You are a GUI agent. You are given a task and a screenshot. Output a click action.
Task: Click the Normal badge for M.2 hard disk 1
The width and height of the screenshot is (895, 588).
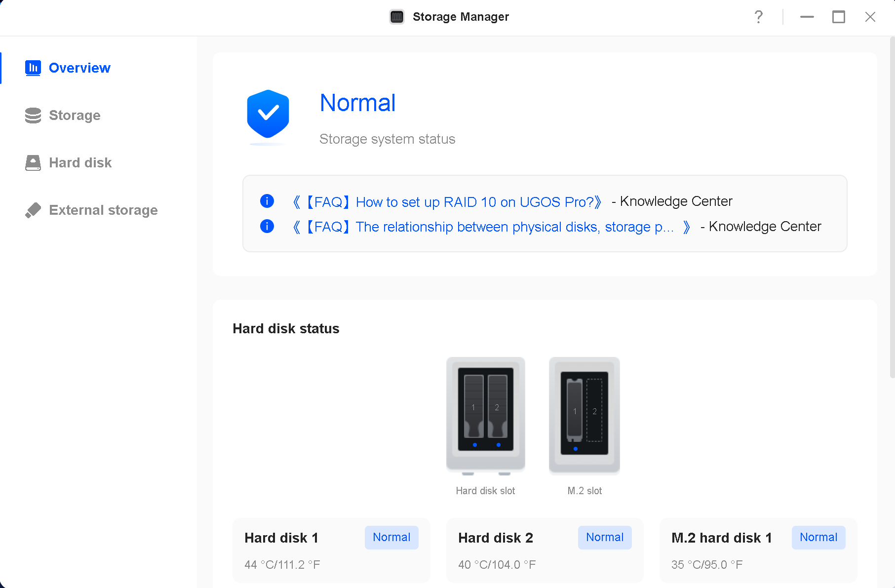coord(818,538)
